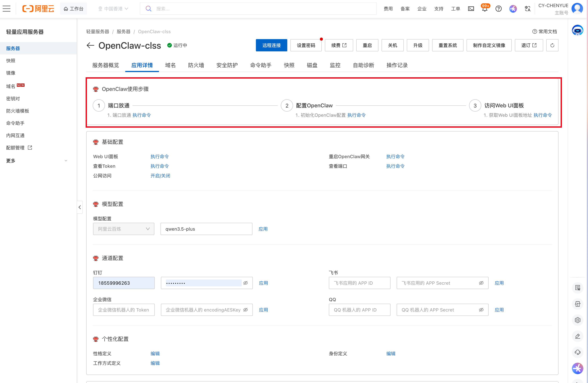The width and height of the screenshot is (588, 383).
Task: Go back using the left arrow
Action: coord(90,45)
